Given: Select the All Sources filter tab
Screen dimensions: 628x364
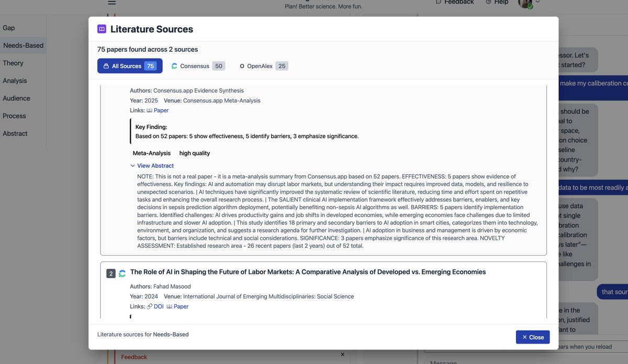Looking at the screenshot, I should pyautogui.click(x=130, y=66).
